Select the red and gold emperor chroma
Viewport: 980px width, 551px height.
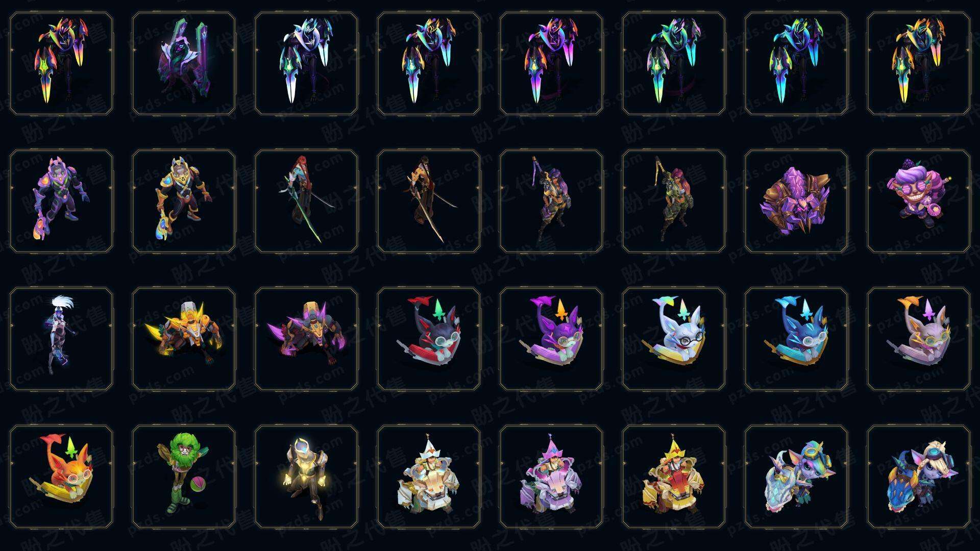[x=674, y=477]
